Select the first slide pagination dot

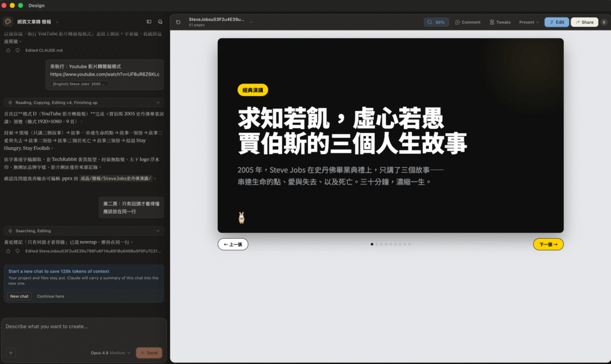[x=372, y=244]
